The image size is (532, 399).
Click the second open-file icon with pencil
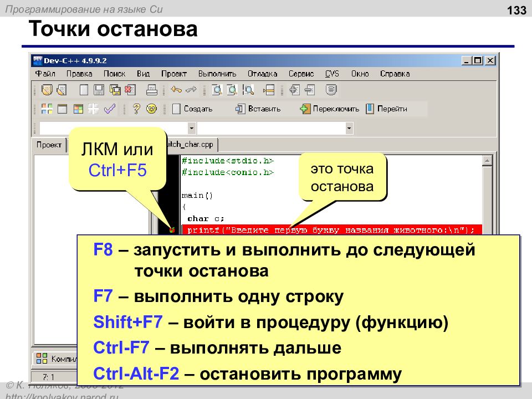click(x=62, y=90)
